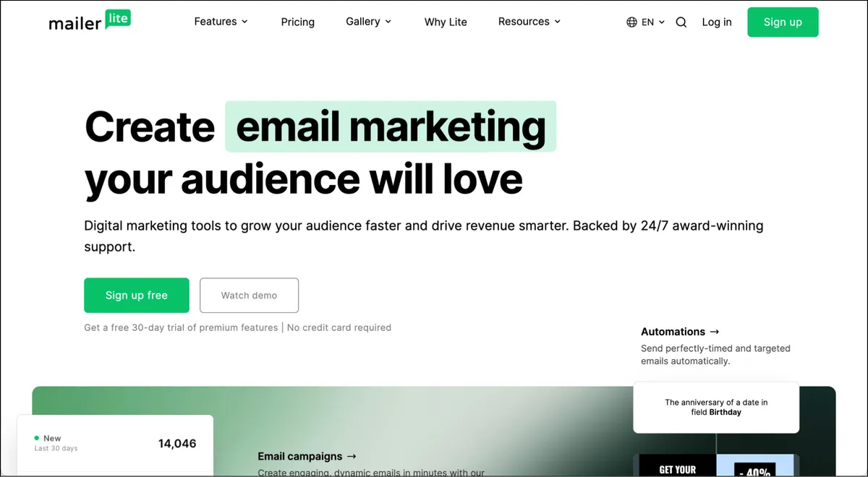This screenshot has height=477, width=868.
Task: Open the Automations arrow link
Action: point(680,332)
